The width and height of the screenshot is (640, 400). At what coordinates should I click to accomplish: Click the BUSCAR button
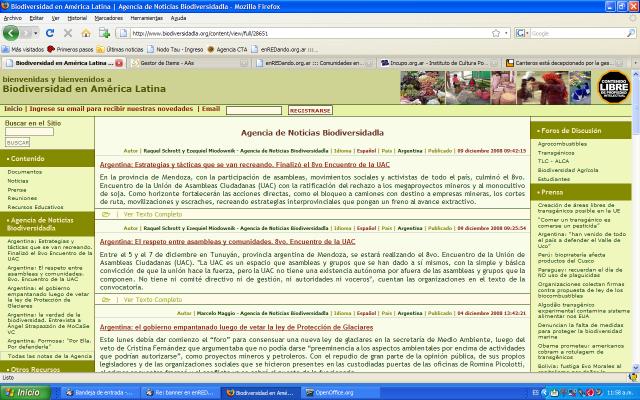[x=18, y=142]
